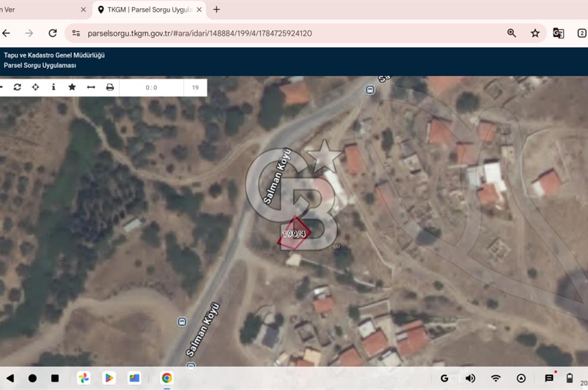Go forward in browser history
The width and height of the screenshot is (588, 390).
[x=29, y=33]
